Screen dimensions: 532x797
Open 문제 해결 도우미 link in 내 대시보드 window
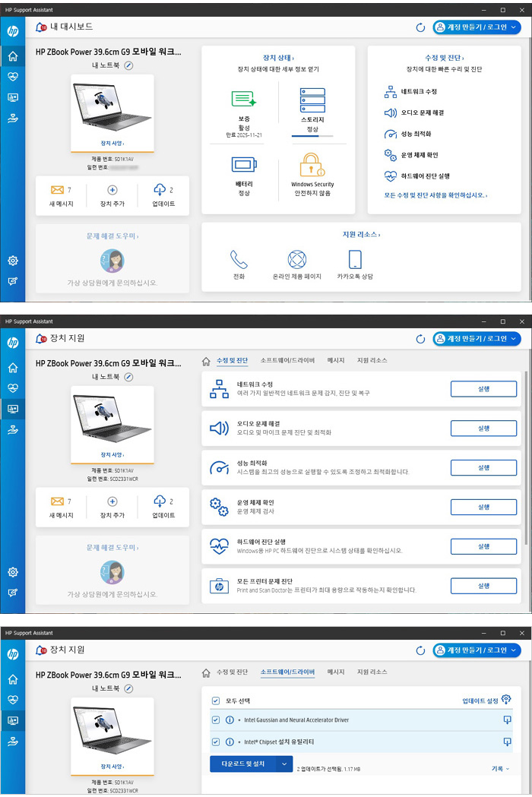pos(112,236)
